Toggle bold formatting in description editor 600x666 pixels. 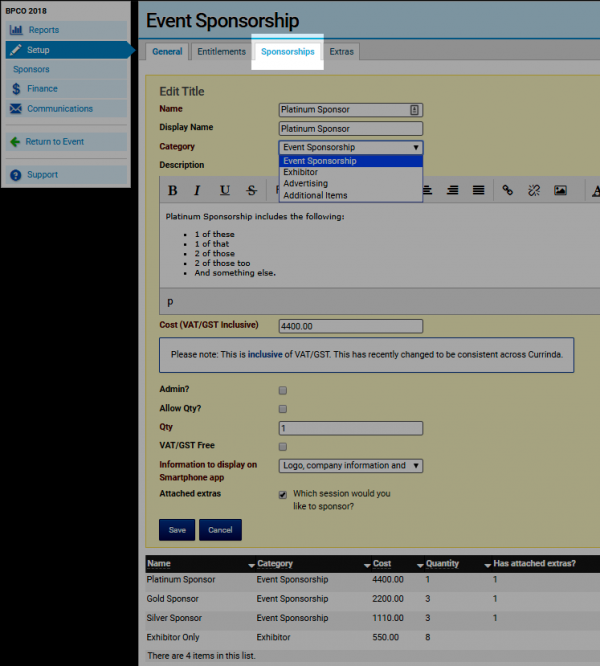point(172,190)
